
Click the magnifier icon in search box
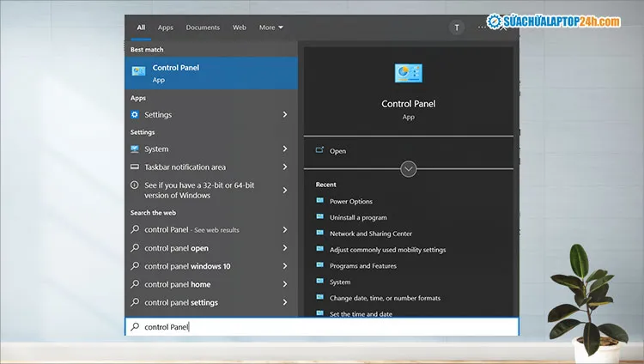coord(135,326)
